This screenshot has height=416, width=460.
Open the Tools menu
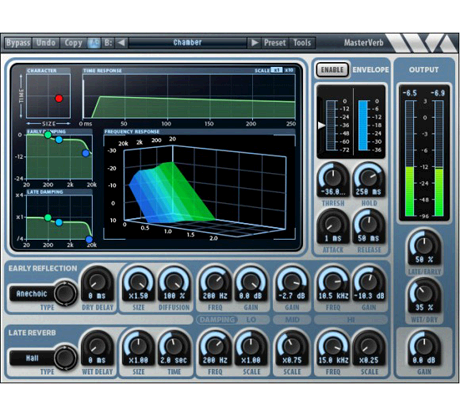pos(302,43)
